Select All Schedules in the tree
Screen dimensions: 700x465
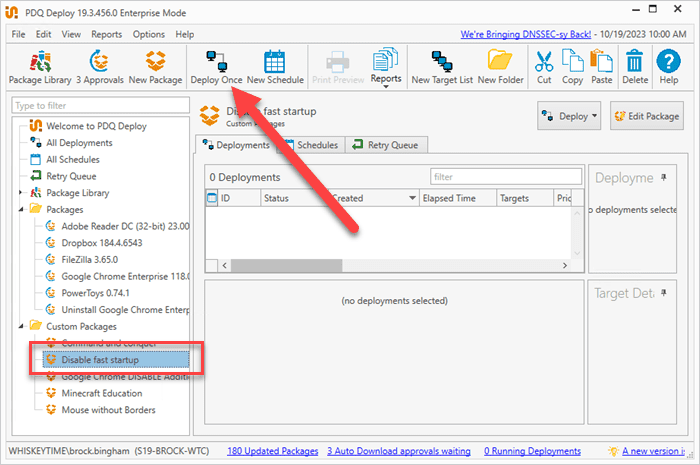click(73, 159)
